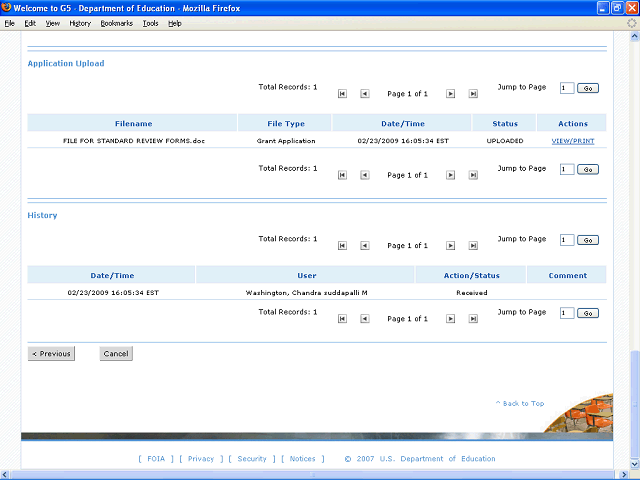Click Go button in top Application Upload pager
The image size is (640, 480).
click(x=588, y=88)
